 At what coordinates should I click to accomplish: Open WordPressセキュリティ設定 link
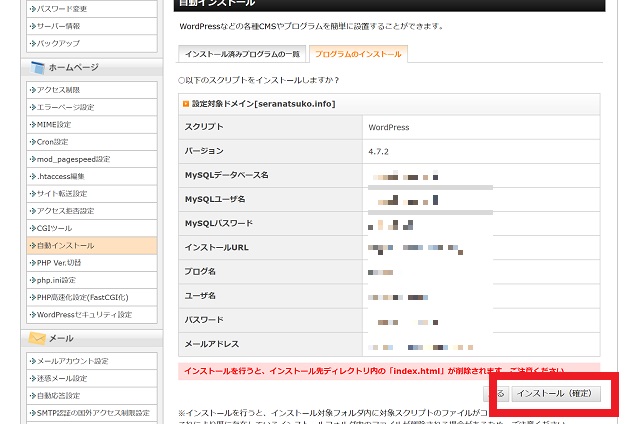pyautogui.click(x=92, y=315)
